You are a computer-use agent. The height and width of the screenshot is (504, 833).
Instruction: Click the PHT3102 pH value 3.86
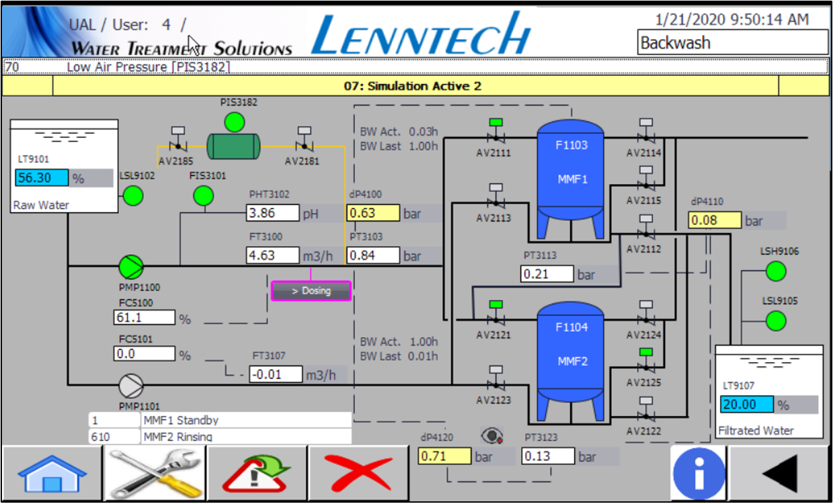272,213
